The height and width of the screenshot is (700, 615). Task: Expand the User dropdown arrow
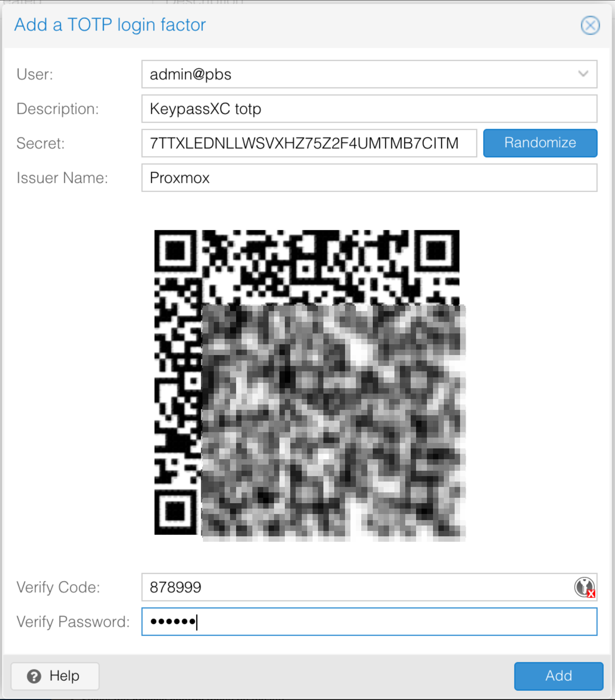coord(583,74)
